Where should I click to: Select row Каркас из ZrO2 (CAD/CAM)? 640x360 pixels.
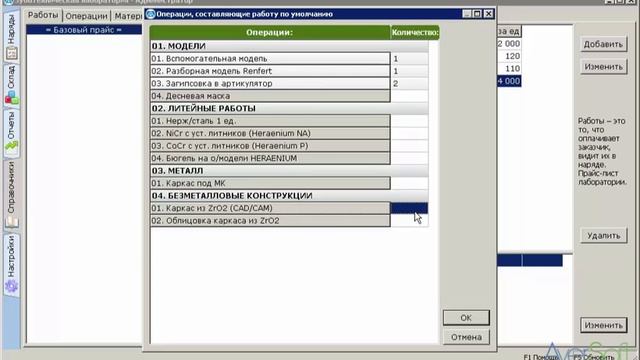(270, 208)
